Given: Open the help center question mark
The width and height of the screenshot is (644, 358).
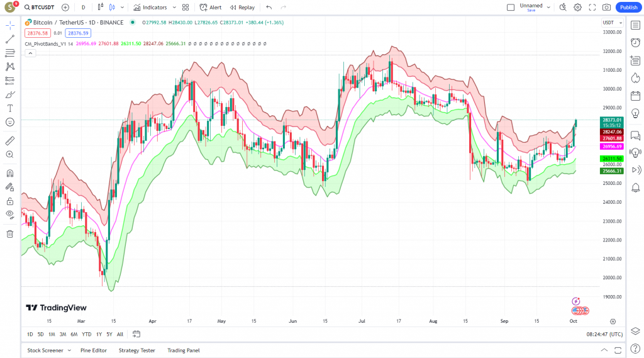Looking at the screenshot, I should tap(635, 349).
